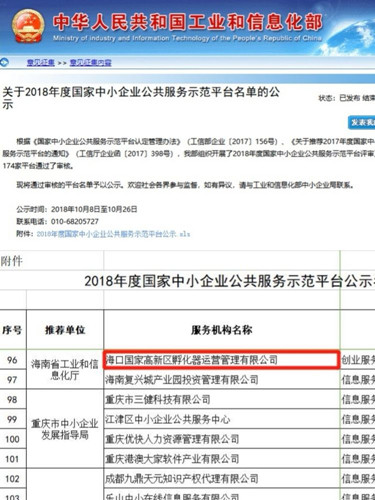Select cell with number 99
Viewport: 375px width, 500px height.
point(12,419)
